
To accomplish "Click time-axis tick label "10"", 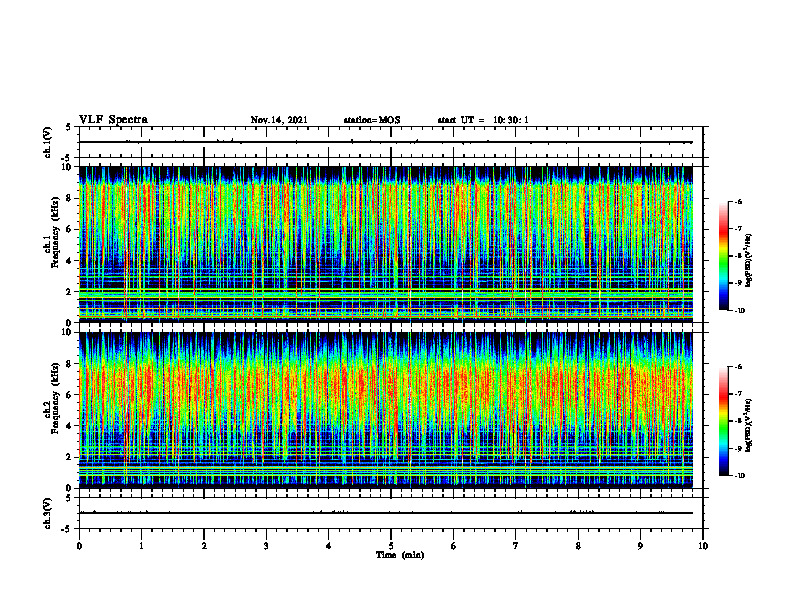I will click(x=703, y=546).
